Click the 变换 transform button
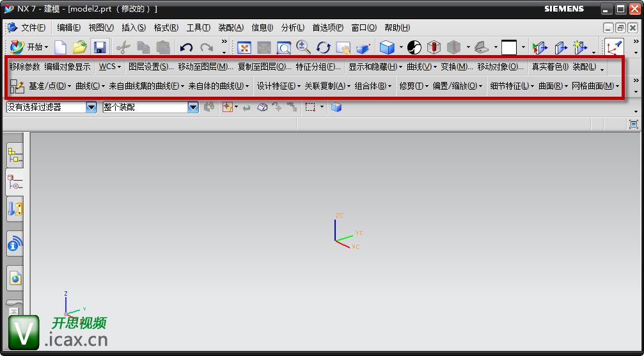The height and width of the screenshot is (356, 644). coord(457,67)
